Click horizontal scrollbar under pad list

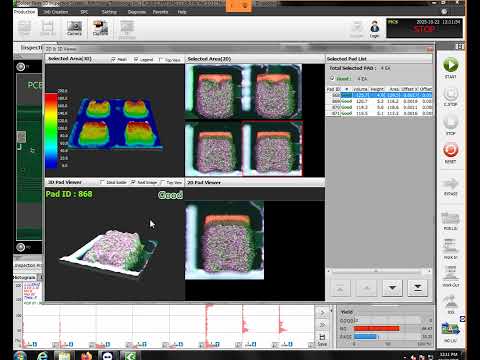coord(379,271)
